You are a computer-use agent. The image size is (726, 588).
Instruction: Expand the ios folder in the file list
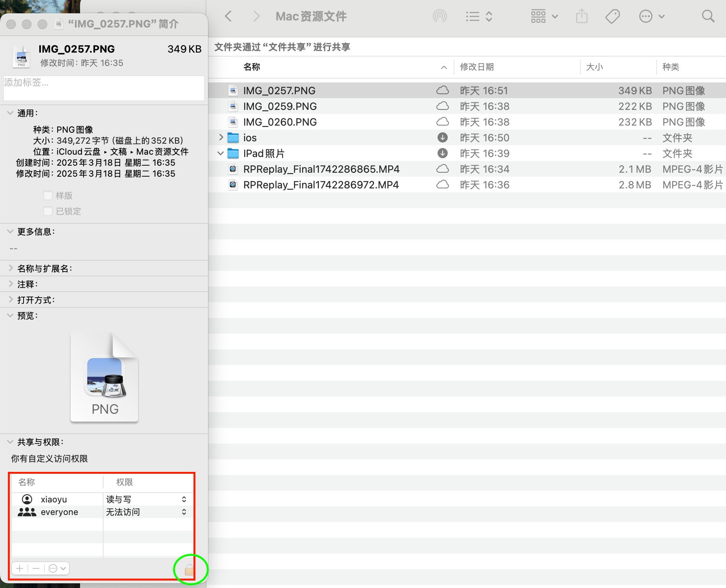pos(220,137)
